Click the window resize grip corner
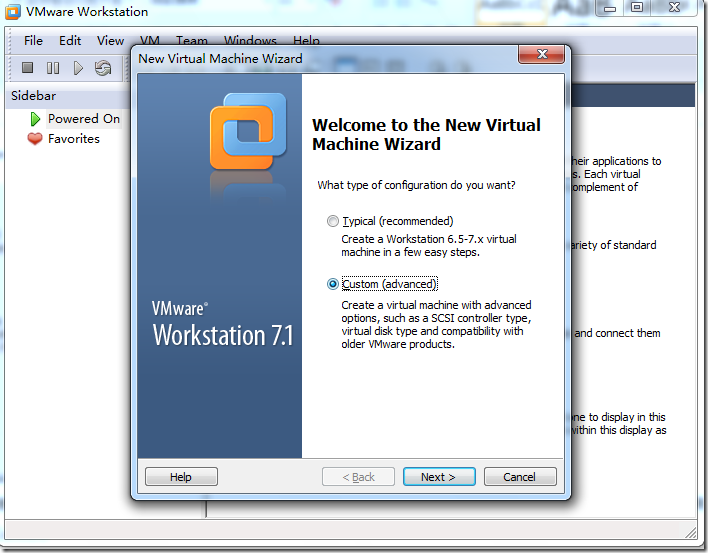The width and height of the screenshot is (708, 553). 691,532
